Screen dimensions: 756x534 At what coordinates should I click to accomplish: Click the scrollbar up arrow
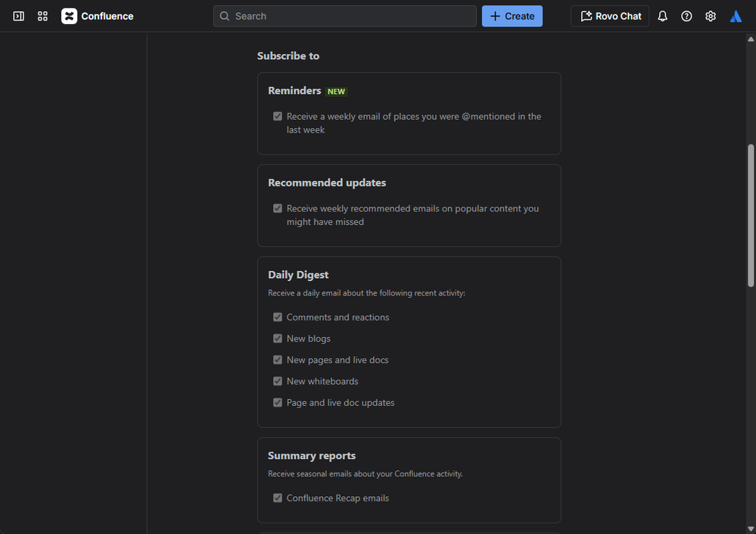[751, 39]
